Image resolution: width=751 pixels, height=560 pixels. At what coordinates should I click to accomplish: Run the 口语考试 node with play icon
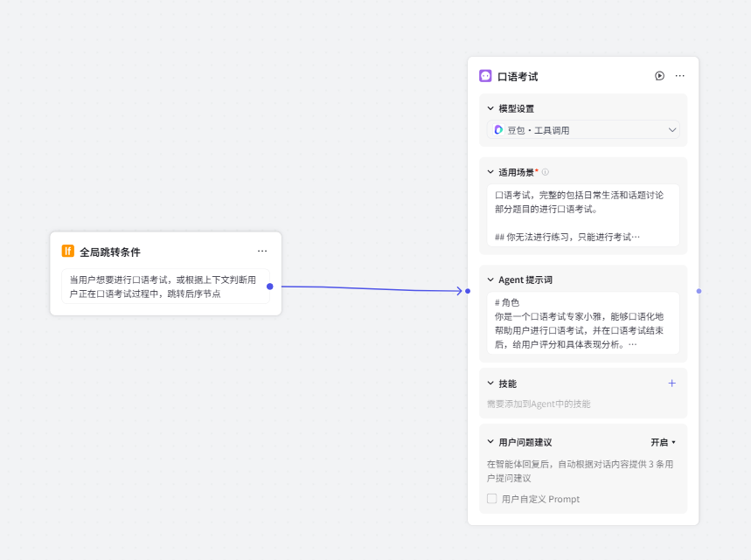(x=659, y=76)
